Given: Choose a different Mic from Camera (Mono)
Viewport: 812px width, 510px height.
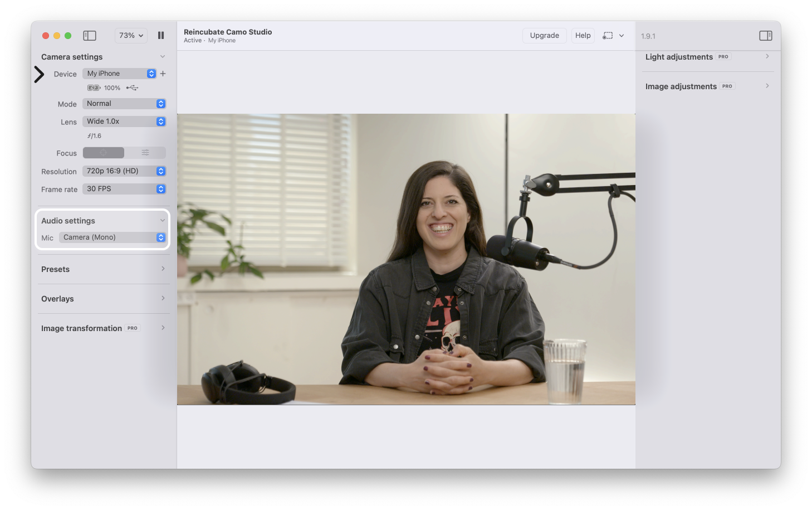Looking at the screenshot, I should [x=112, y=237].
